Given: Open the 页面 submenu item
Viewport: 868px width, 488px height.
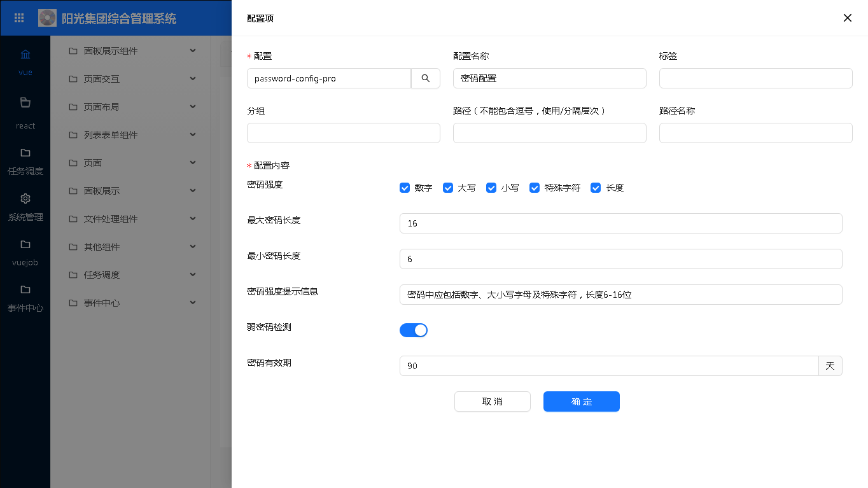Looking at the screenshot, I should [x=130, y=163].
